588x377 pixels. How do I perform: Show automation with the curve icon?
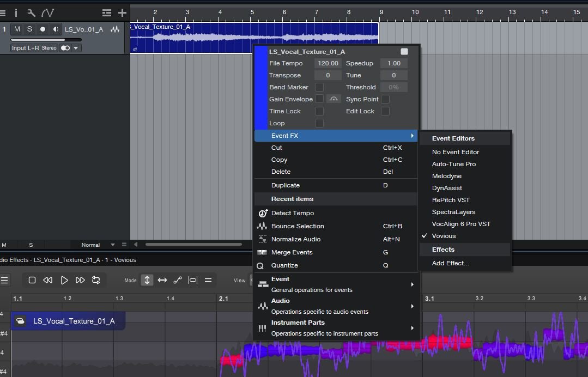click(47, 13)
